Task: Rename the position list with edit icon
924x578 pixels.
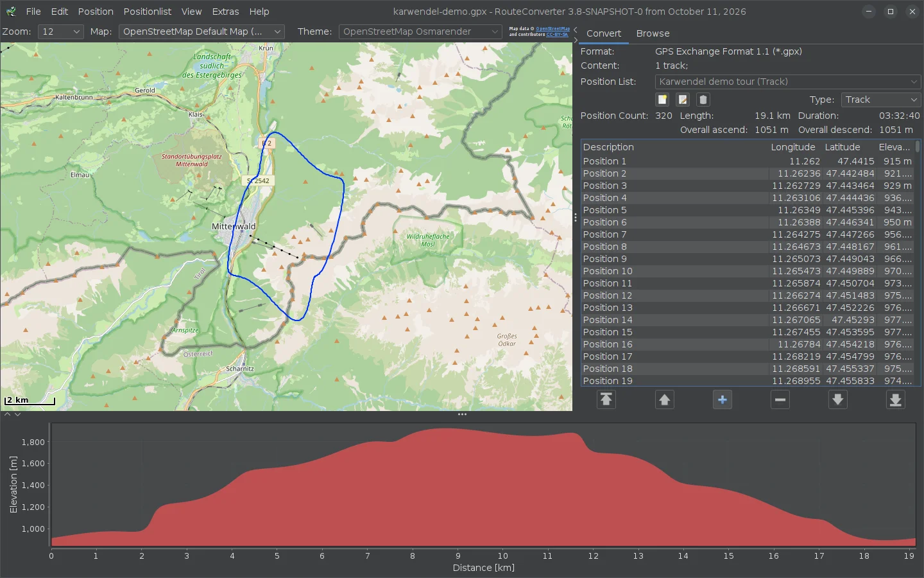Action: (x=683, y=100)
